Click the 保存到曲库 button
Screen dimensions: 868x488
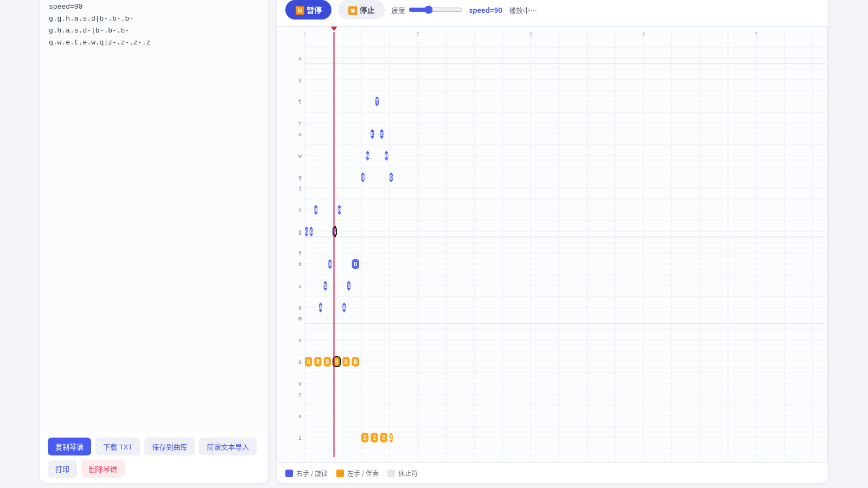(x=169, y=447)
